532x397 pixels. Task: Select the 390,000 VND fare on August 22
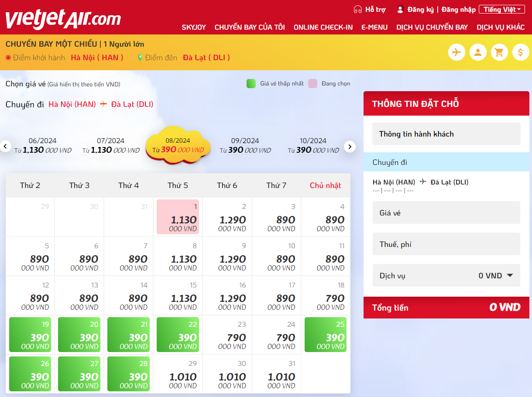coord(177,335)
